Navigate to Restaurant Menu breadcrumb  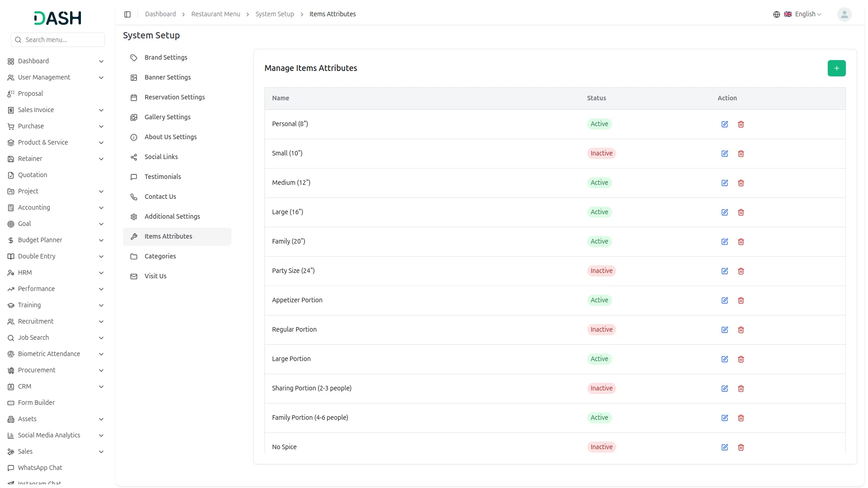point(216,14)
